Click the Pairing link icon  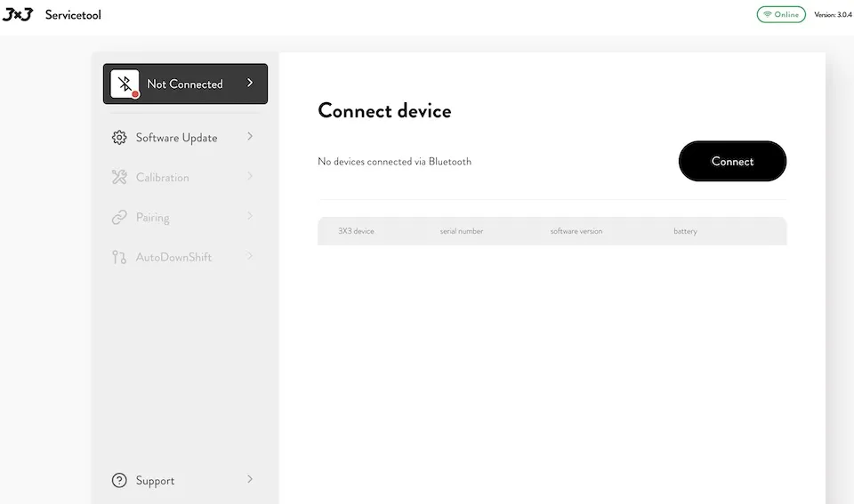119,217
